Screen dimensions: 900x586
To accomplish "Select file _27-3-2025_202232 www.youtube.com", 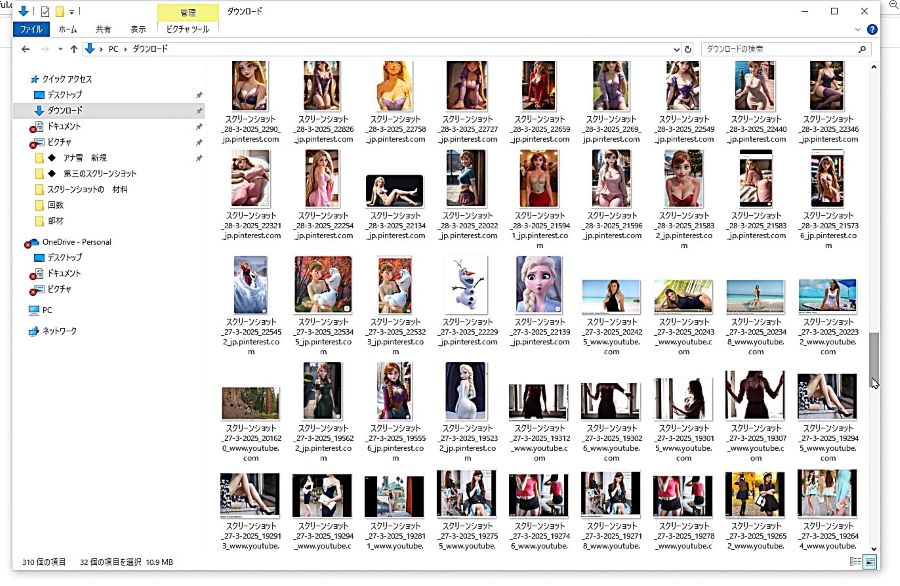I will click(828, 316).
